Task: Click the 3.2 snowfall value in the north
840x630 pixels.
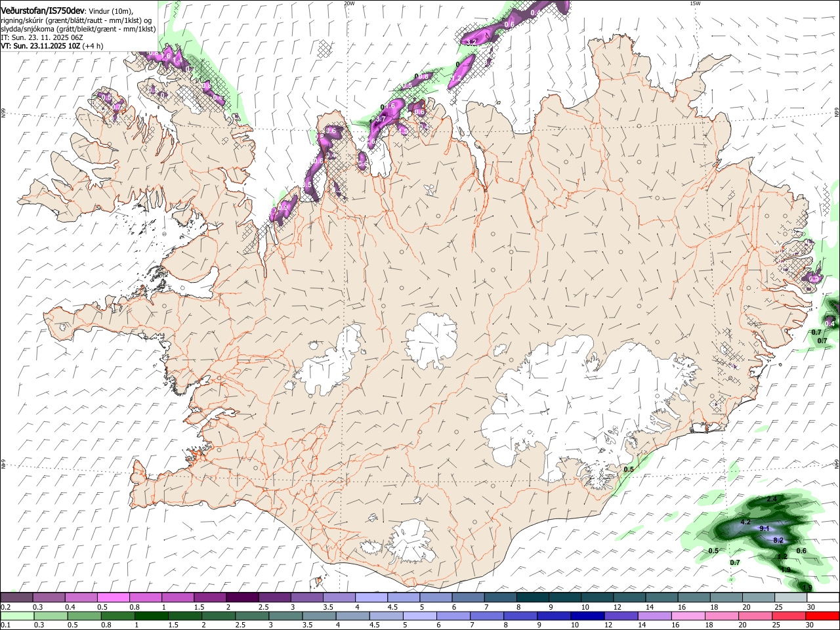Action: click(471, 41)
